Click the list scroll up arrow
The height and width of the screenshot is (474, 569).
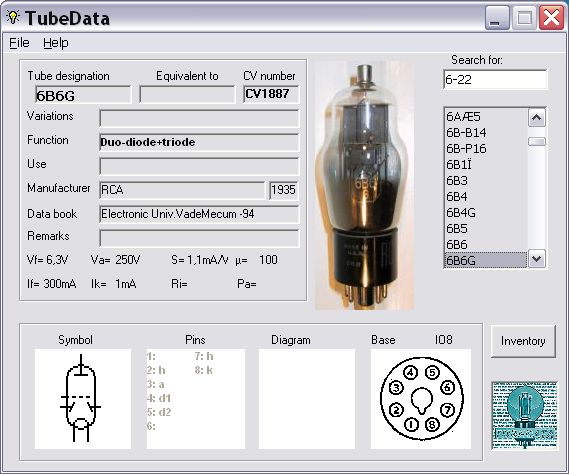[x=537, y=118]
